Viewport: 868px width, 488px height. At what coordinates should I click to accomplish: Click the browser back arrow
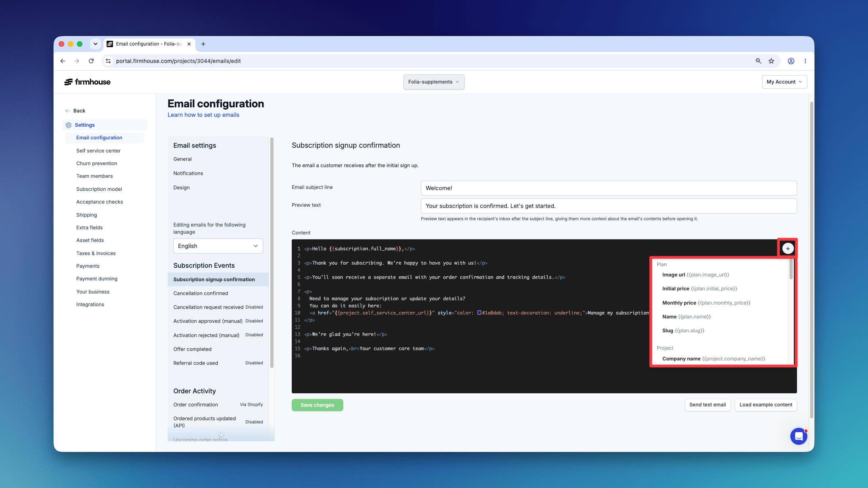63,61
